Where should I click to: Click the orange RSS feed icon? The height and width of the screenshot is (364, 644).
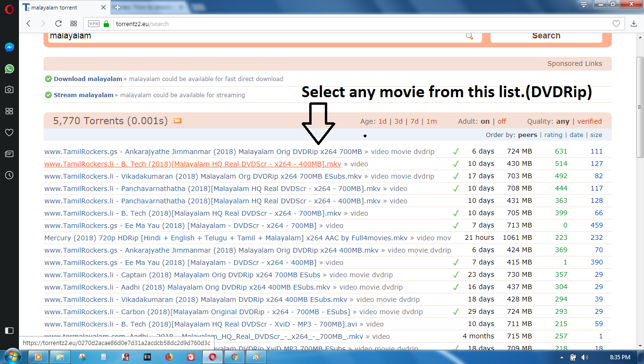pyautogui.click(x=178, y=121)
